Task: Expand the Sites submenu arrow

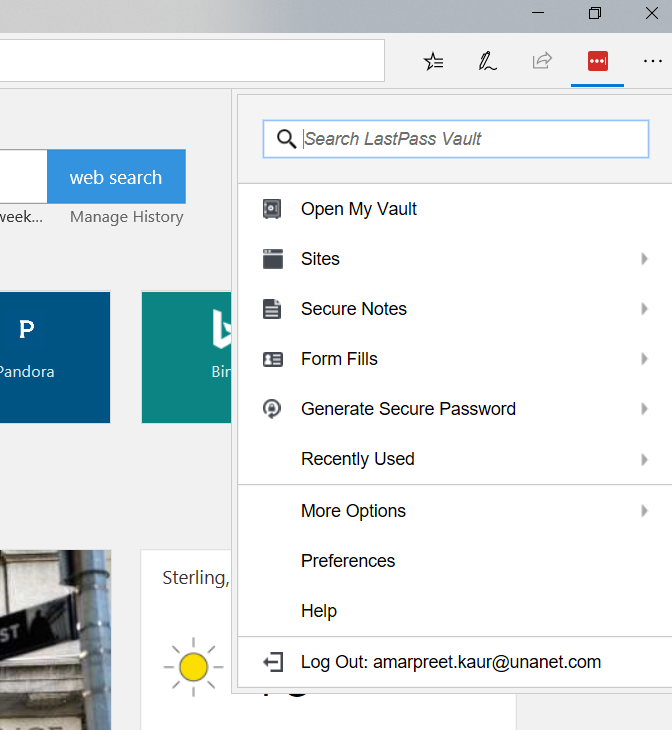Action: (x=644, y=259)
